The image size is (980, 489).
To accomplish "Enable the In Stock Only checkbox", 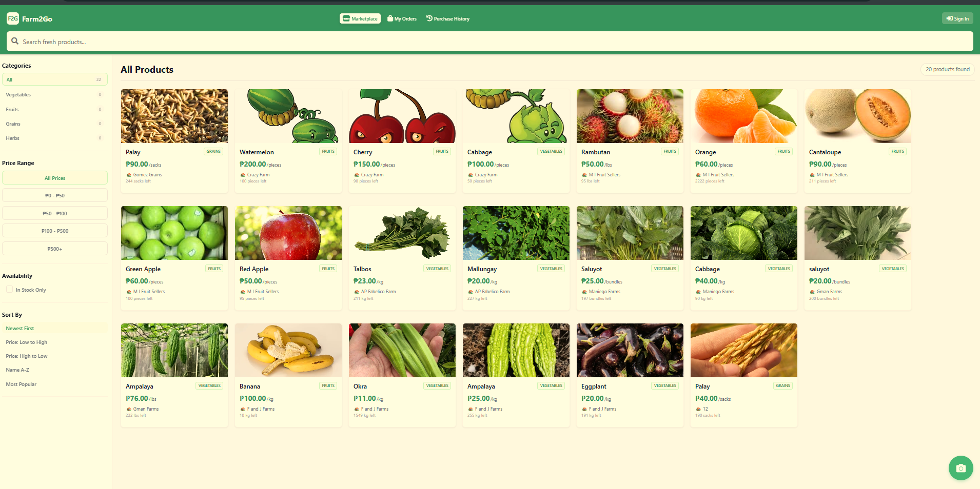I will click(9, 289).
